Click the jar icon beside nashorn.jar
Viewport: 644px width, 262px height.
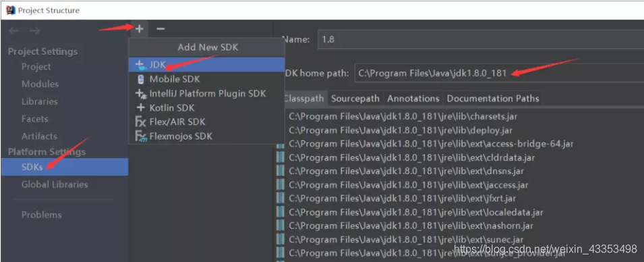pyautogui.click(x=280, y=226)
